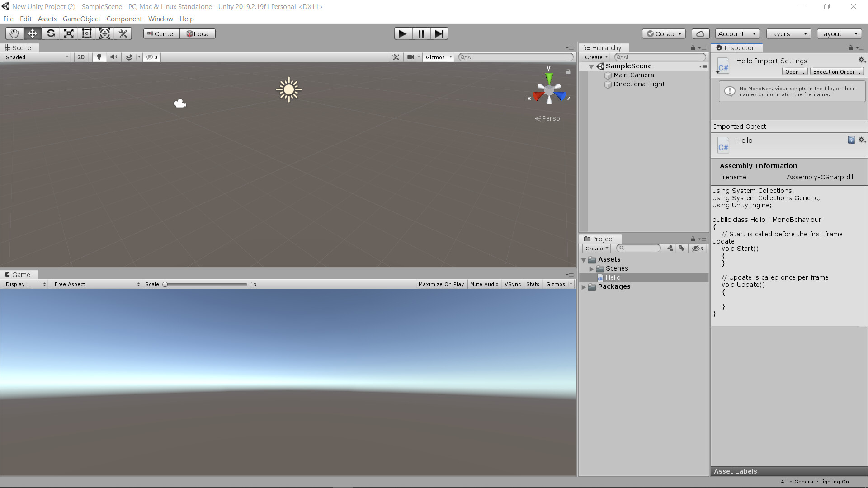Image resolution: width=868 pixels, height=488 pixels.
Task: Switch pivot orientation from Local to Global
Action: tap(198, 33)
